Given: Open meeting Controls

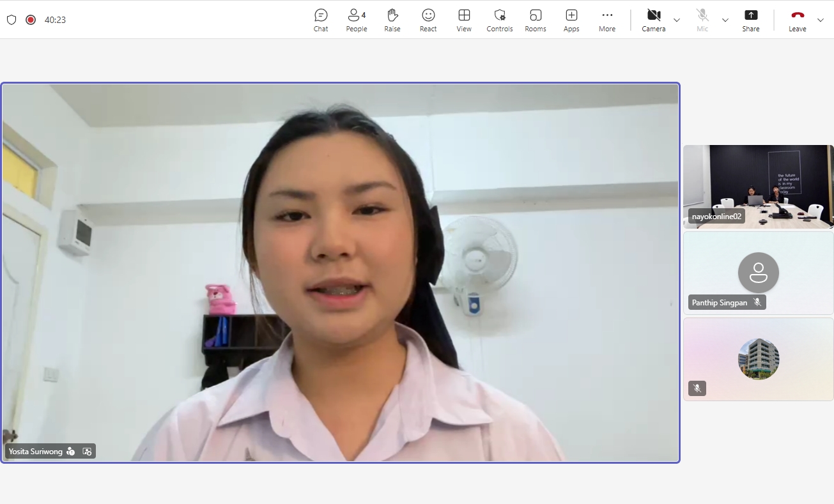Looking at the screenshot, I should click(500, 20).
